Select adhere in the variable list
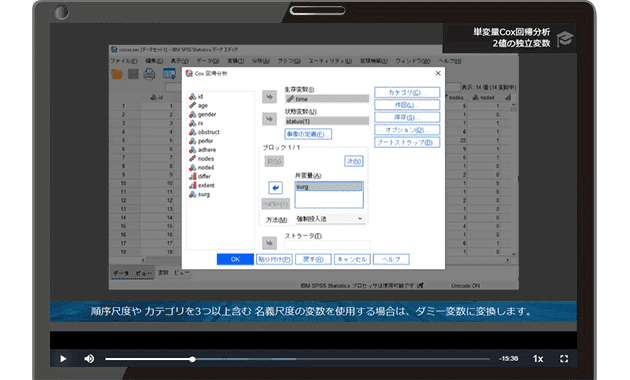Screen dimensions: 630x380 [207, 149]
